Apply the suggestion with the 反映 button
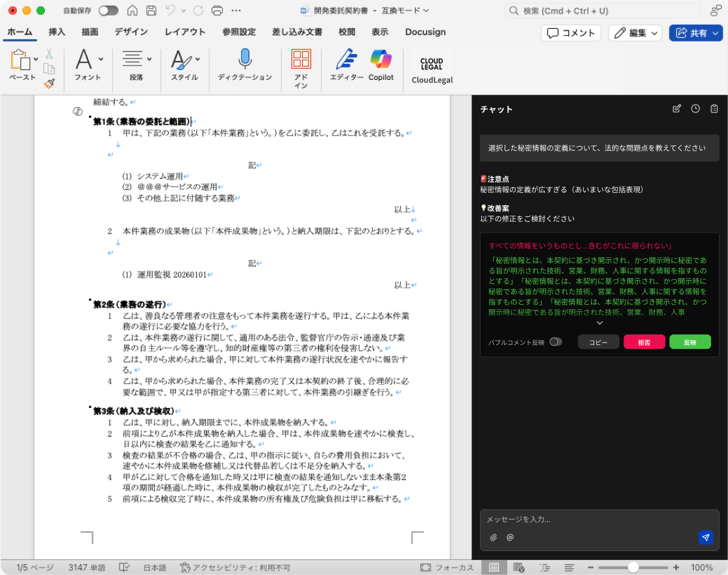The width and height of the screenshot is (728, 575). pos(690,341)
